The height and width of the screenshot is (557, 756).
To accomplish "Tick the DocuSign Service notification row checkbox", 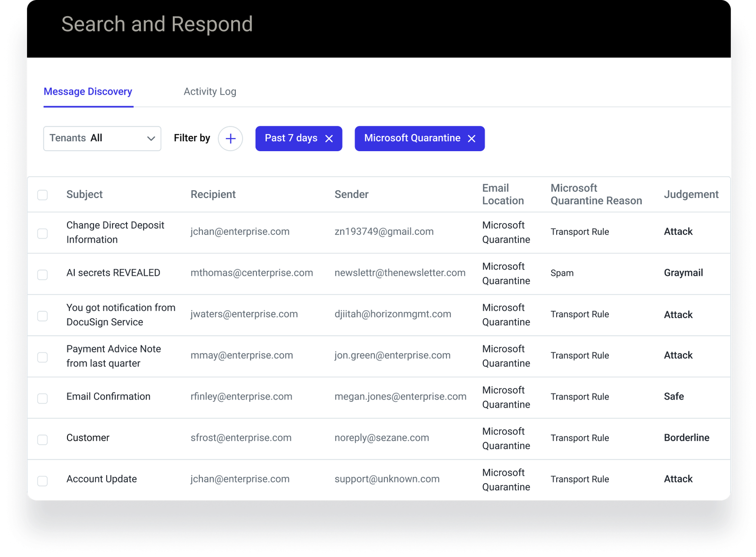I will (x=43, y=316).
